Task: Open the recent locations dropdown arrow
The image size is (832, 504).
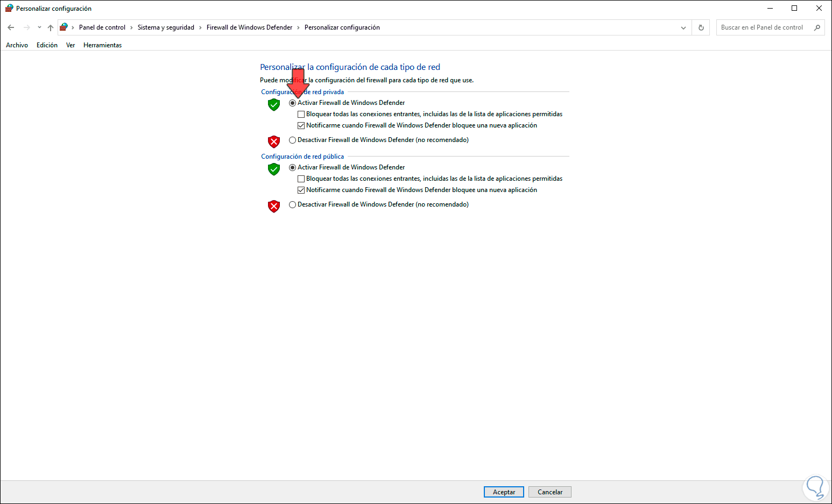Action: [39, 27]
